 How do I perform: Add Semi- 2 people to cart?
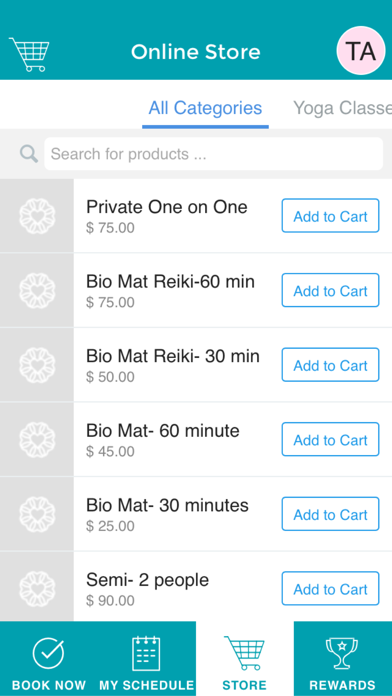[331, 589]
